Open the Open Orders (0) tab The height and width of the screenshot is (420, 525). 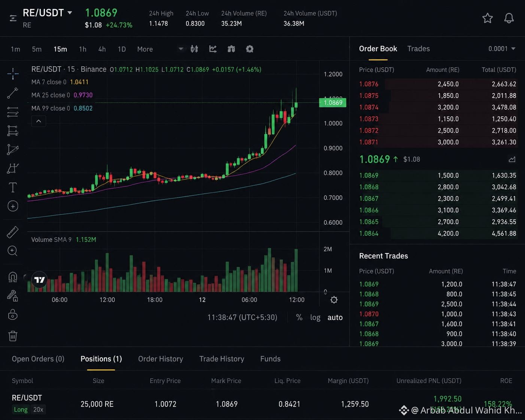38,359
